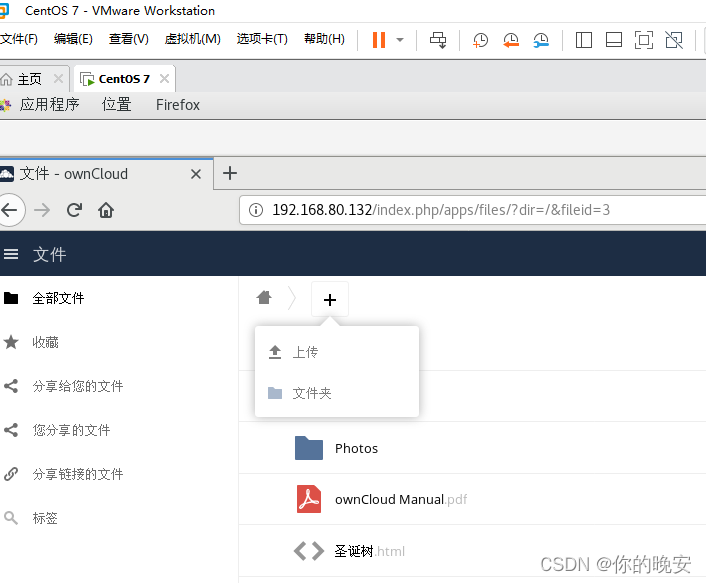Click the send Ctrl+Alt+Del icon in the toolbar

[x=438, y=40]
